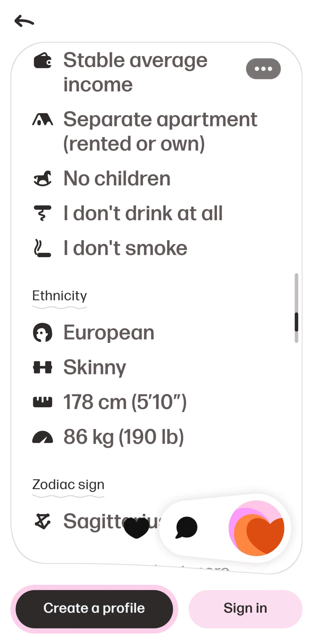Click the profile card scrollbar thumb
The height and width of the screenshot is (644, 313).
296,322
